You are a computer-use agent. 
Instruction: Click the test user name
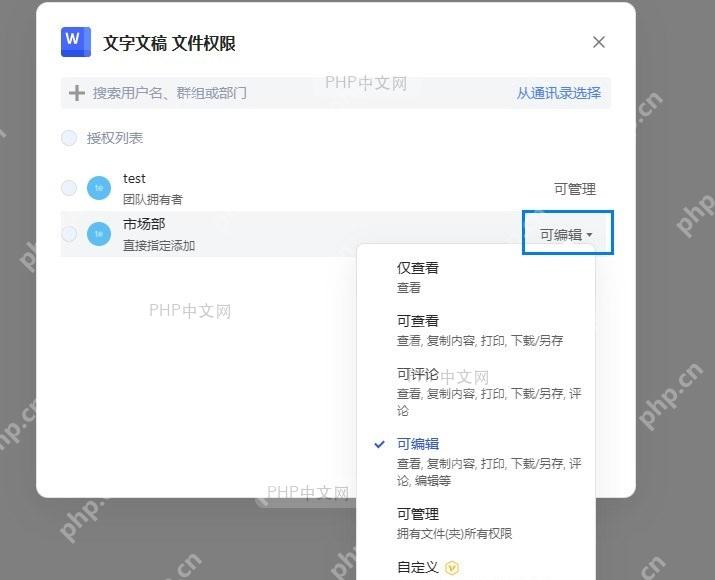click(x=134, y=178)
